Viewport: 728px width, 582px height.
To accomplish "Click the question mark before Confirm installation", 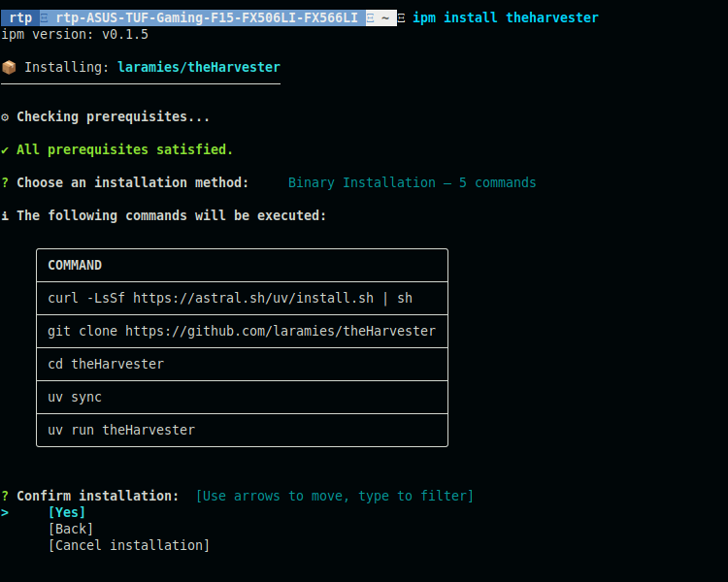I will pos(5,497).
